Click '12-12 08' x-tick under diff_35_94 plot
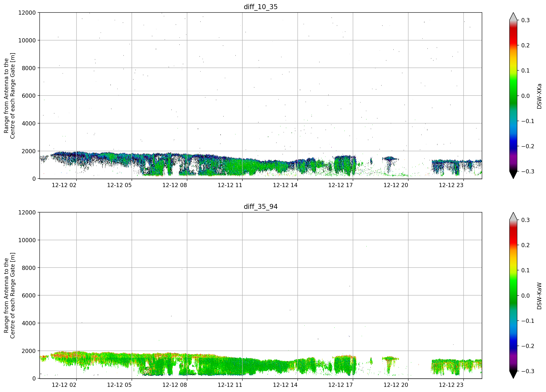Screen dimensions: 546x392 175,385
